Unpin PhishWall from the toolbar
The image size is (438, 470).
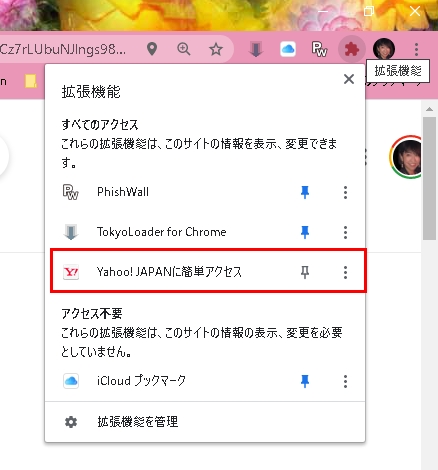pos(305,192)
